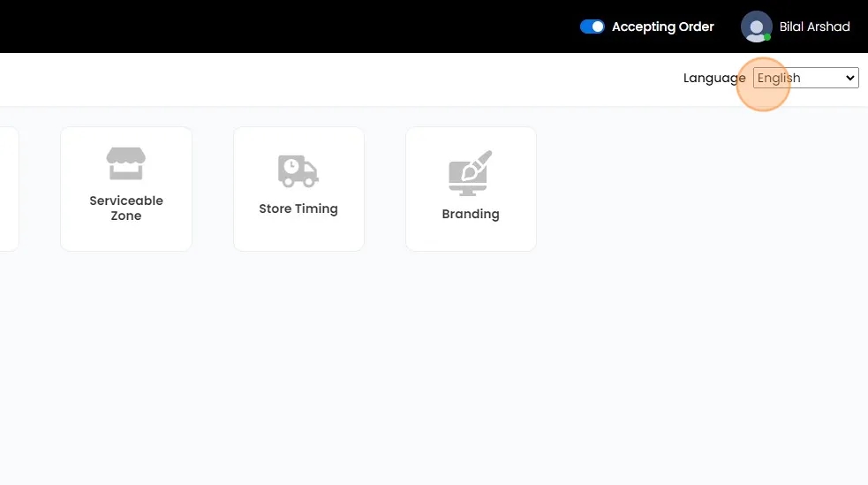
Task: Click the Store Timing label text
Action: pos(298,209)
